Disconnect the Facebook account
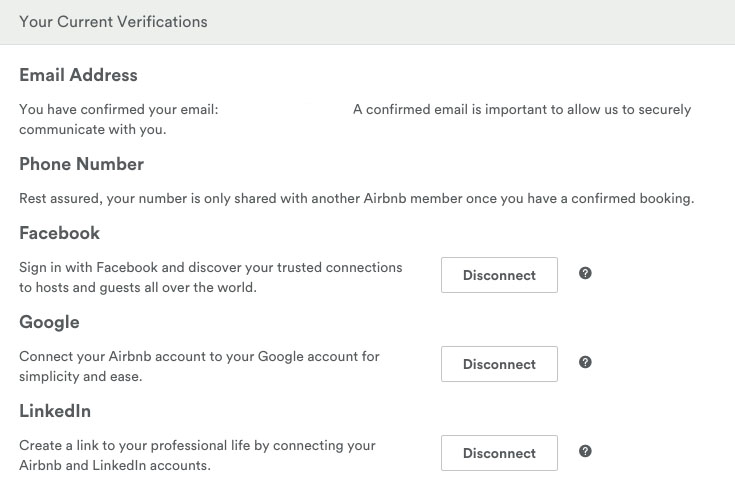735x504 pixels. (499, 275)
